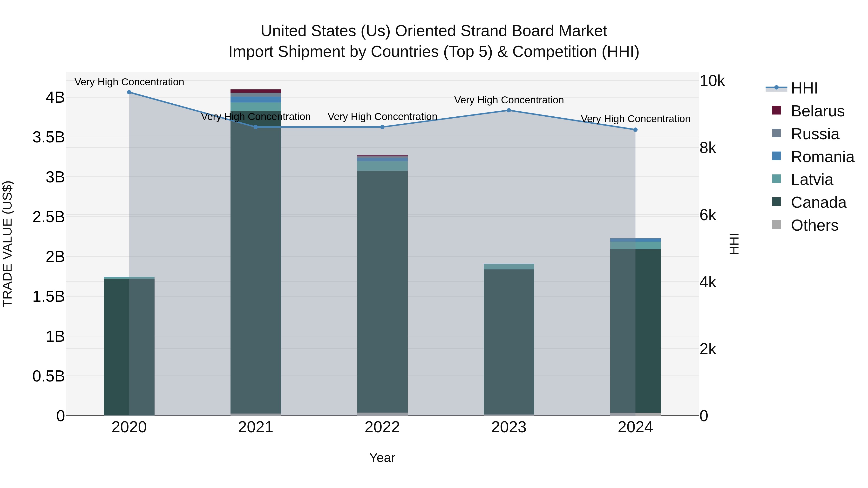Select the Latvia segment of the 2021 bar
The height and width of the screenshot is (488, 868).
click(x=256, y=107)
